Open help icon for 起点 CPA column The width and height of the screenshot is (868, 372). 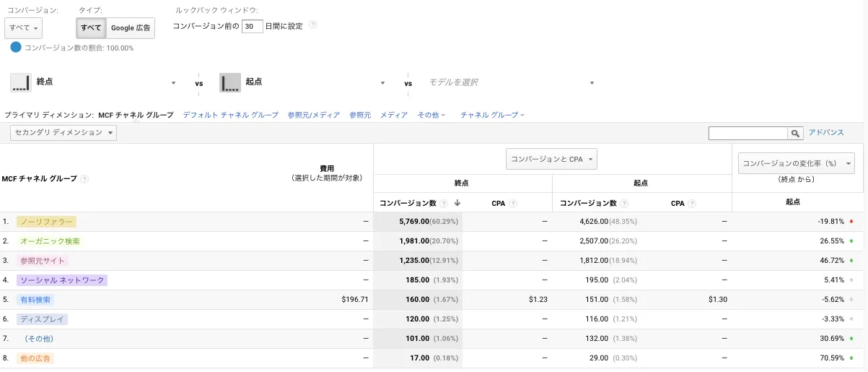tap(692, 204)
